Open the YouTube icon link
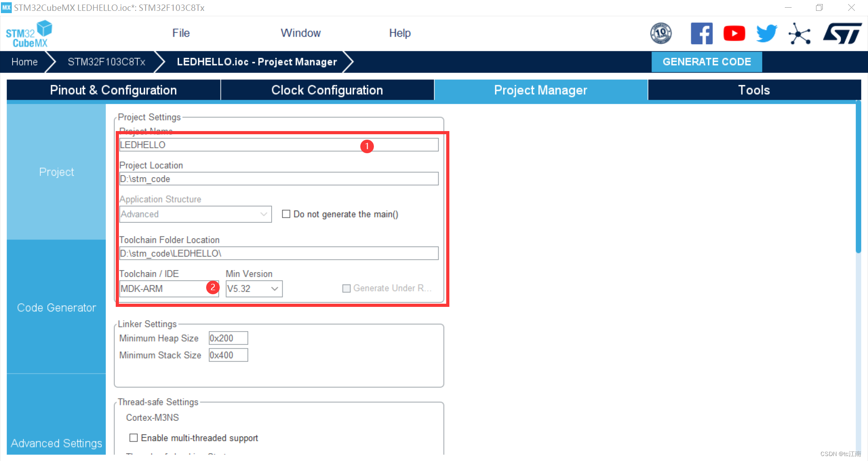 (x=734, y=33)
